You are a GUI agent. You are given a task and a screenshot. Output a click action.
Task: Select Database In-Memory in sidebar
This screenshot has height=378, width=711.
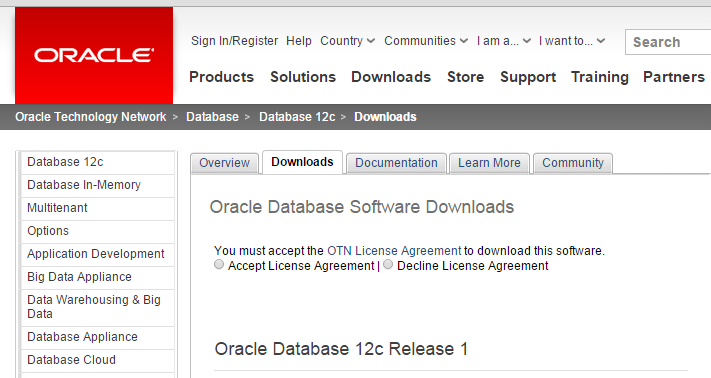click(x=97, y=185)
